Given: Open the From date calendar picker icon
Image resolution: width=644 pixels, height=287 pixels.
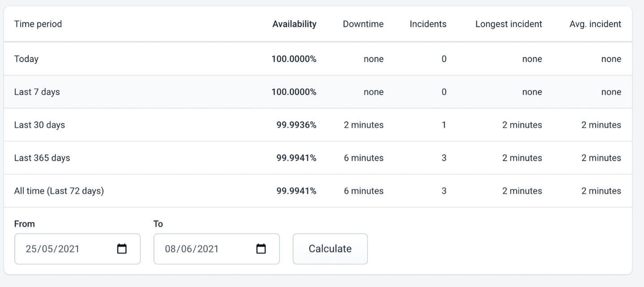Looking at the screenshot, I should point(122,249).
